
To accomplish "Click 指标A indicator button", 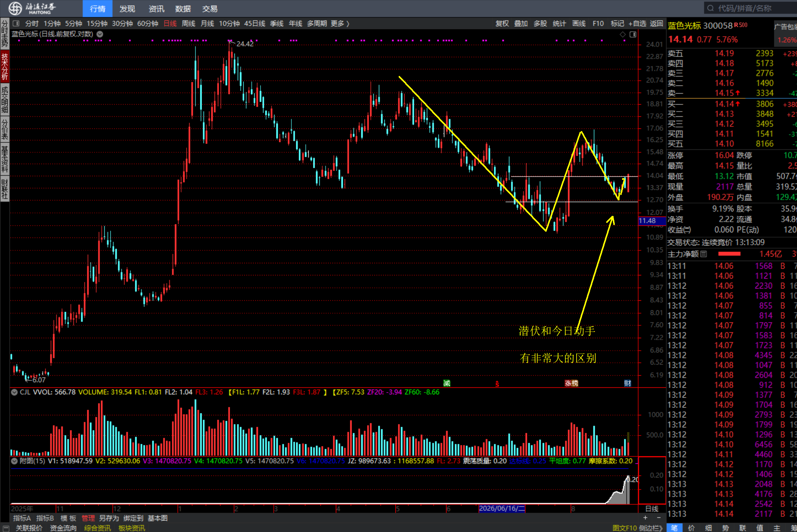I will tap(22, 518).
